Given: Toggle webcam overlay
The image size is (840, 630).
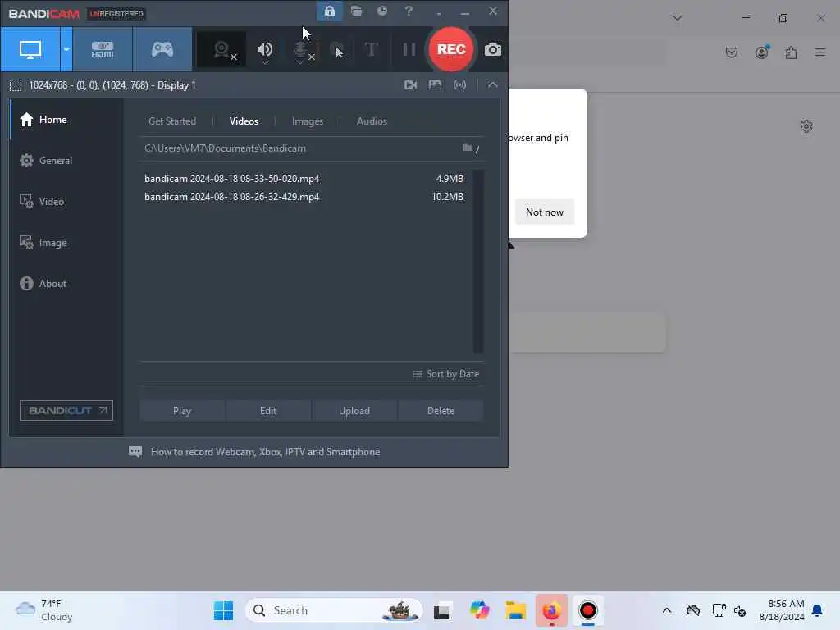Looking at the screenshot, I should [221, 50].
